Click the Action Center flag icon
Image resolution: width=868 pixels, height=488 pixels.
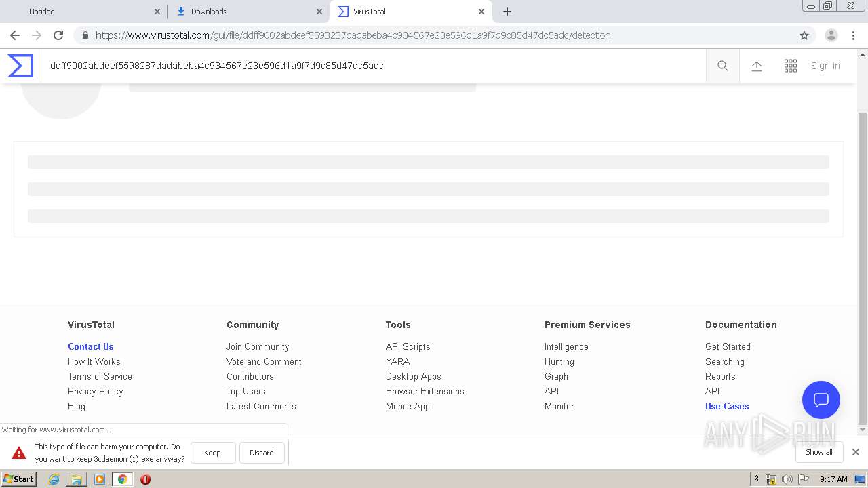pos(804,479)
